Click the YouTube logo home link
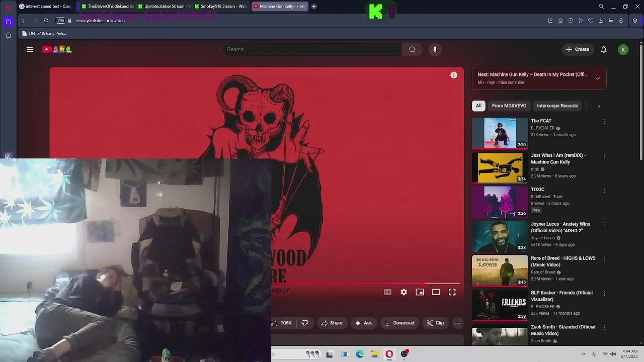 click(57, 49)
